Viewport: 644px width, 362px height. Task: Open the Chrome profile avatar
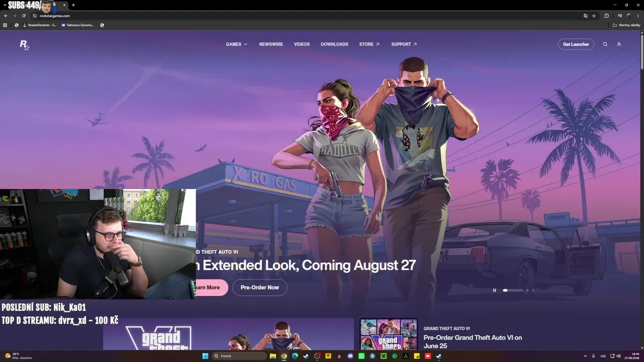coord(629,16)
